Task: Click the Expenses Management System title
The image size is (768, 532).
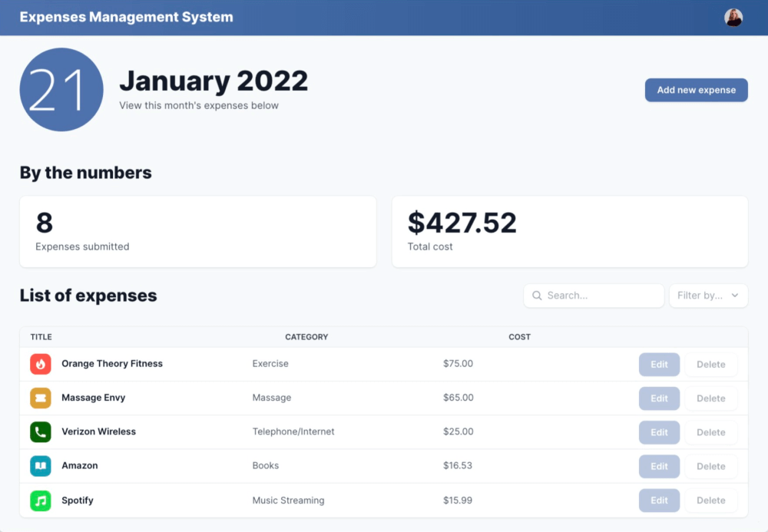Action: (x=127, y=17)
